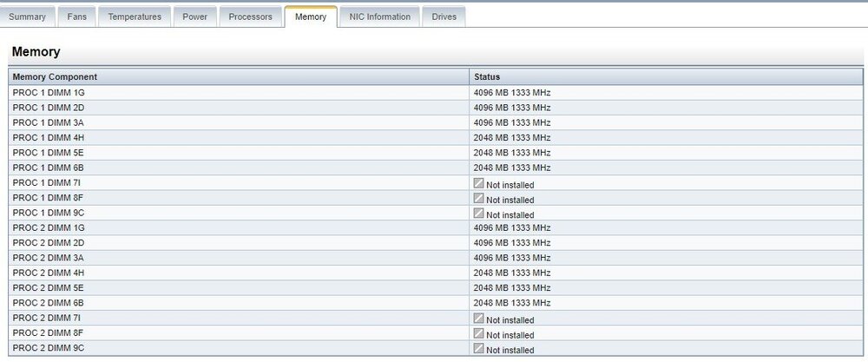
Task: Click the PROC 1 DIMM 7I not-installed icon
Action: coord(478,183)
